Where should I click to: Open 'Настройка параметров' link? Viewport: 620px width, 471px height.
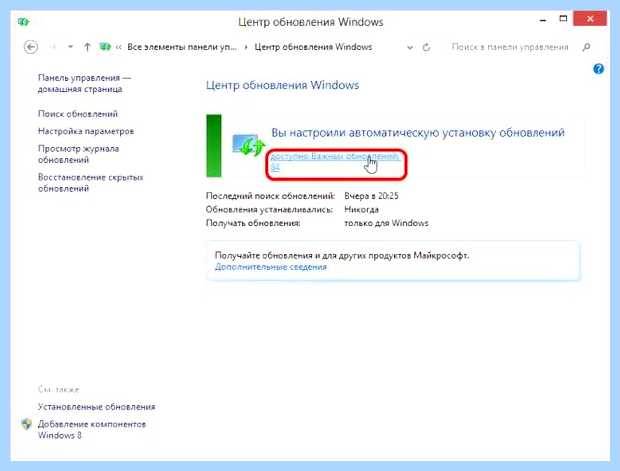click(86, 131)
